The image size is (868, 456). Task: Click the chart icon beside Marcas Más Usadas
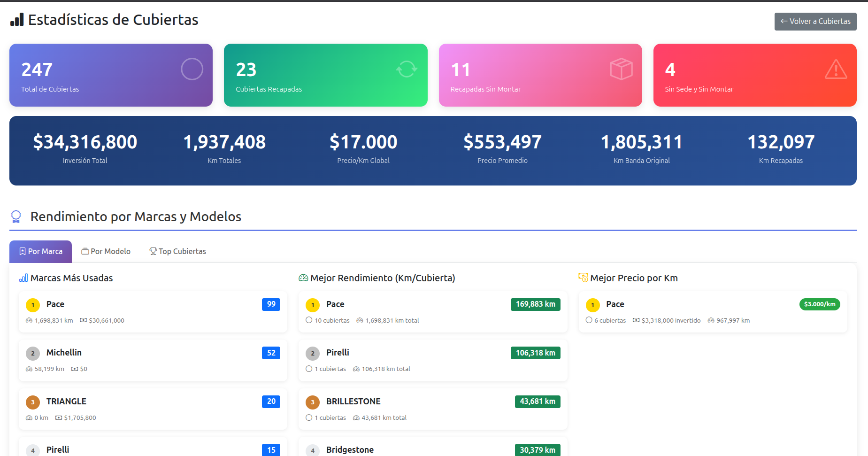23,278
